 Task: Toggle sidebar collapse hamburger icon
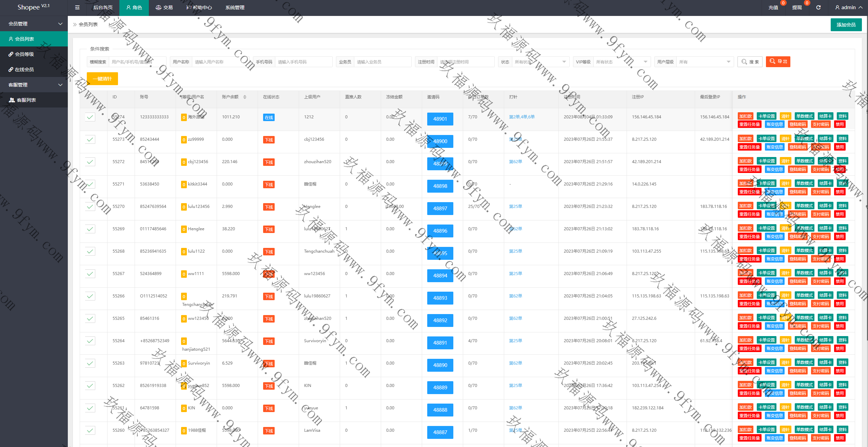tap(77, 7)
